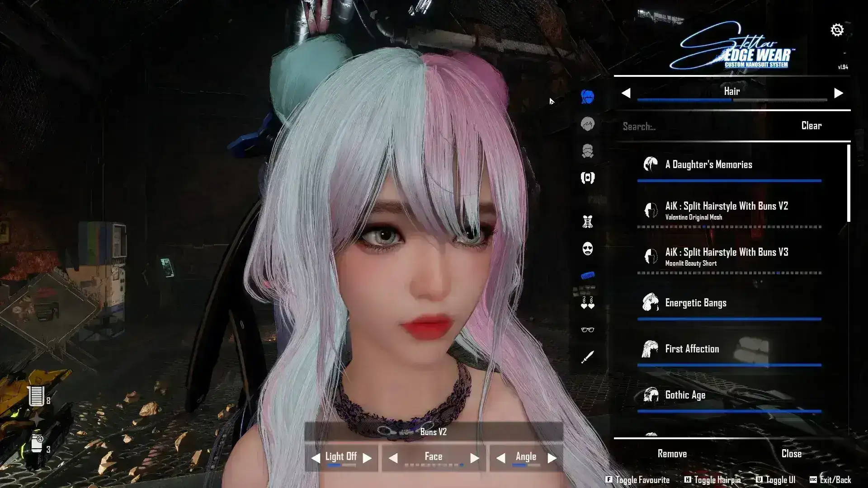Open the glasses category icon
The height and width of the screenshot is (488, 868).
(587, 330)
